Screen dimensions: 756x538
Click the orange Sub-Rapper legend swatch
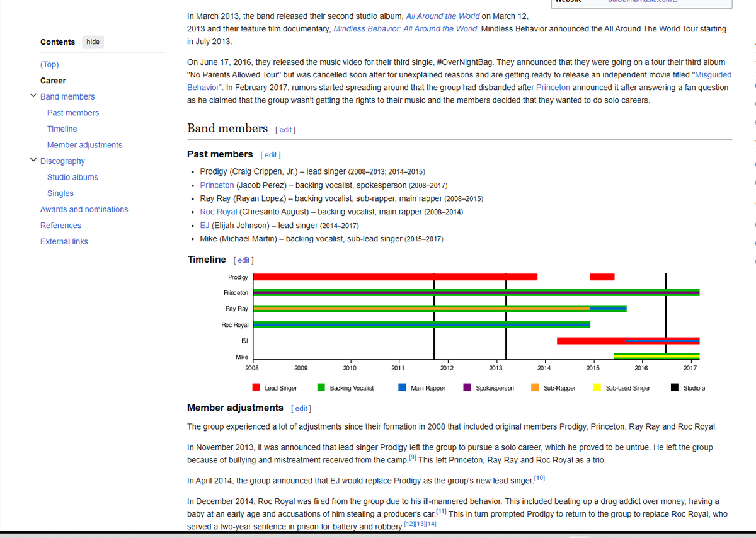[x=535, y=387]
